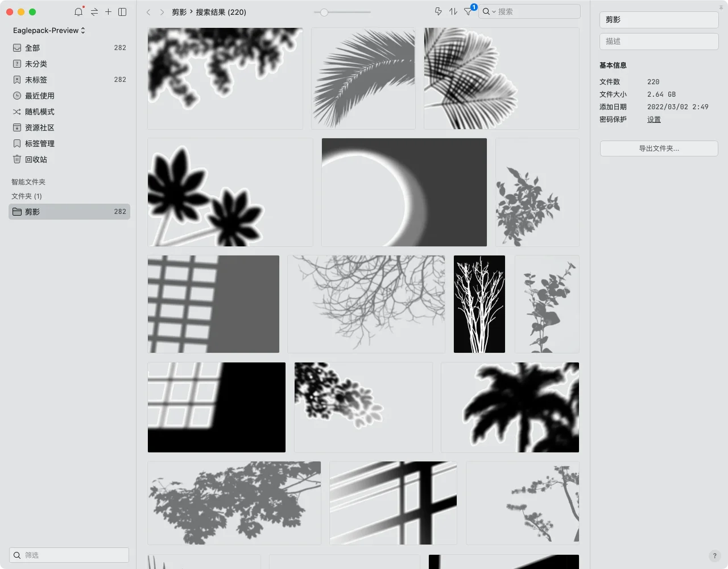Select the 剪影 folder in the sidebar
This screenshot has width=728, height=569.
[x=69, y=212]
